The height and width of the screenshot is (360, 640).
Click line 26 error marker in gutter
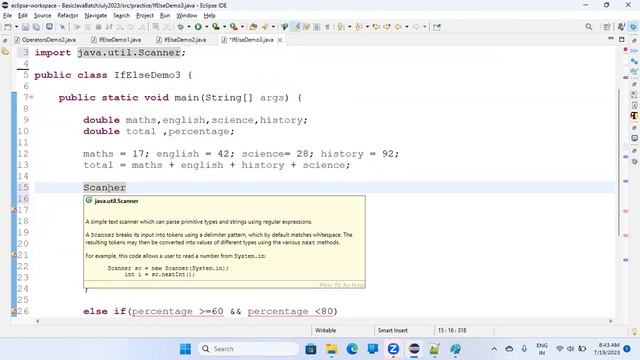(14, 311)
